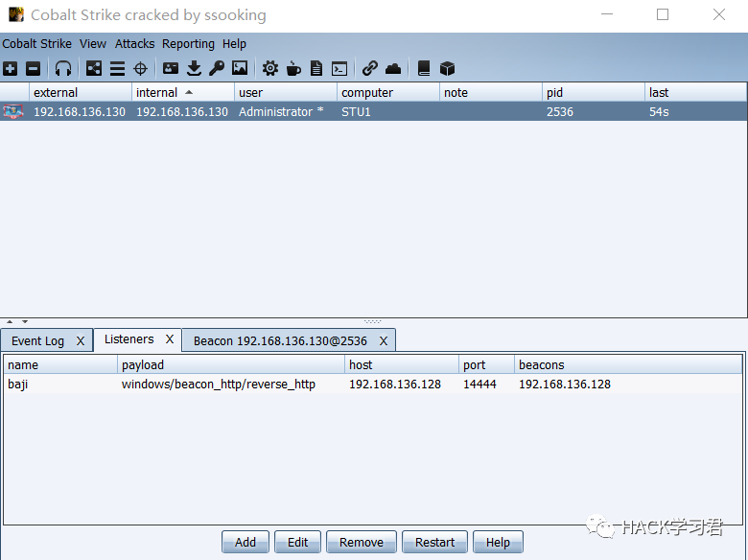The width and height of the screenshot is (748, 560).
Task: Set up Java signed applet coffee icon
Action: 293,69
